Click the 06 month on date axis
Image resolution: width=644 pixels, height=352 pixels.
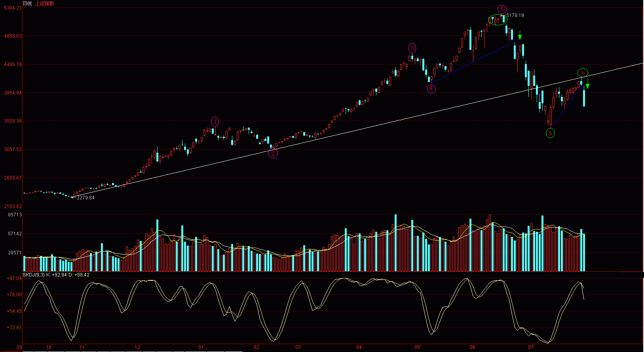pyautogui.click(x=473, y=347)
